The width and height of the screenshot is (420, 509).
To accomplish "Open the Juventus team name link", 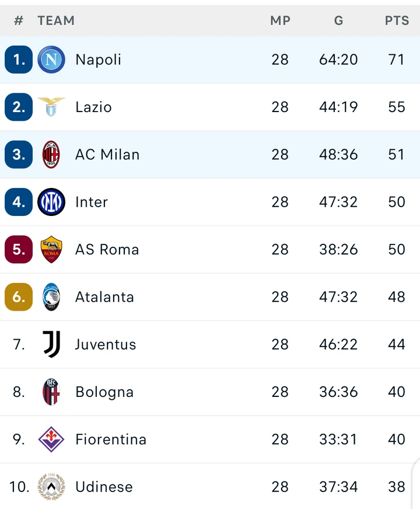I will coord(106,344).
